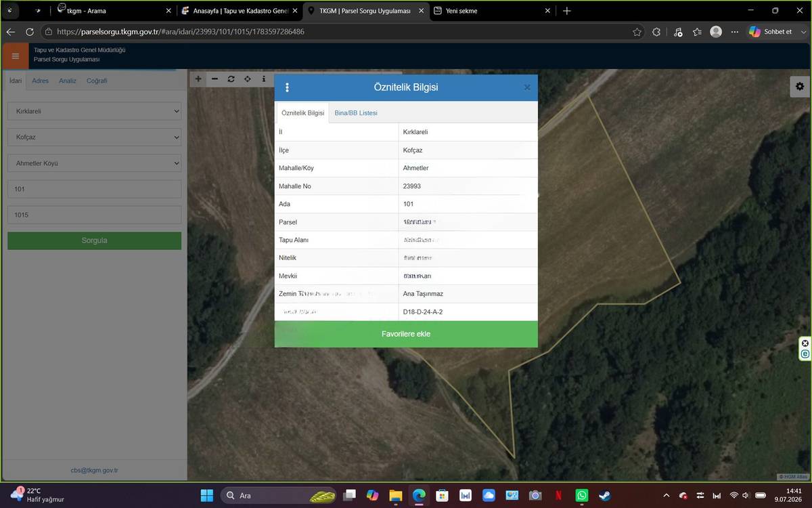Close the Öznitelik Bilgisi dialog
This screenshot has width=812, height=508.
click(x=527, y=87)
